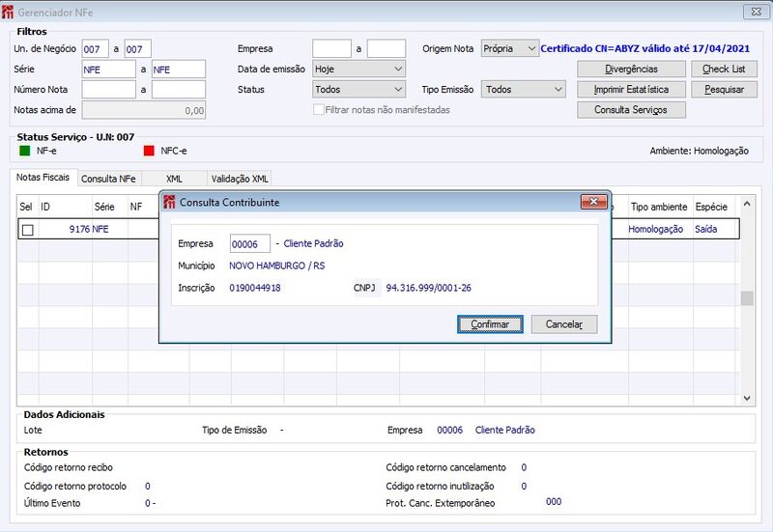
Task: Cancel the Consulta Contribuinte dialog
Action: (564, 324)
